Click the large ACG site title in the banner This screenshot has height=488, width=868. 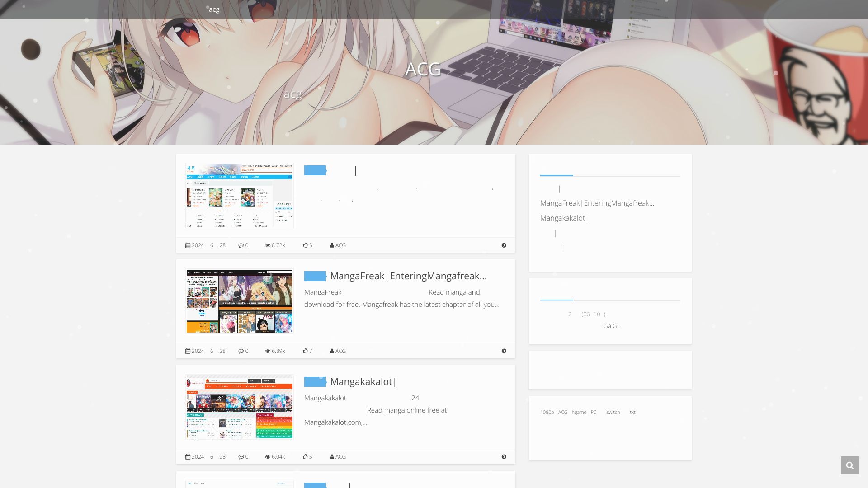[x=423, y=69]
